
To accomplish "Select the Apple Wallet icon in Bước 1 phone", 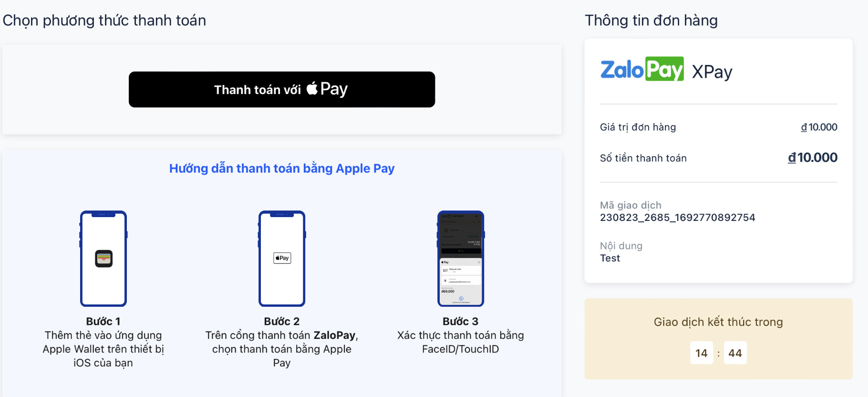I will pyautogui.click(x=103, y=258).
